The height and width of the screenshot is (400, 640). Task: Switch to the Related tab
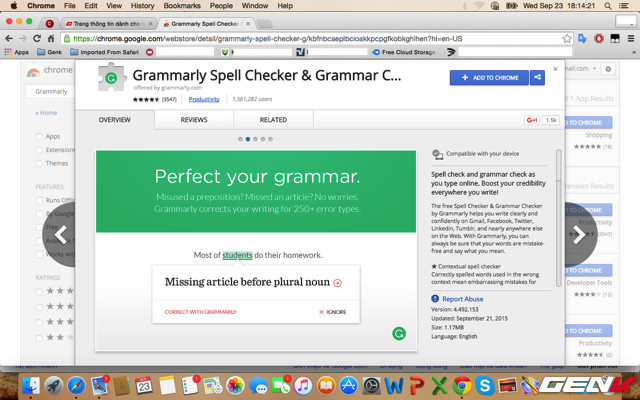point(273,120)
